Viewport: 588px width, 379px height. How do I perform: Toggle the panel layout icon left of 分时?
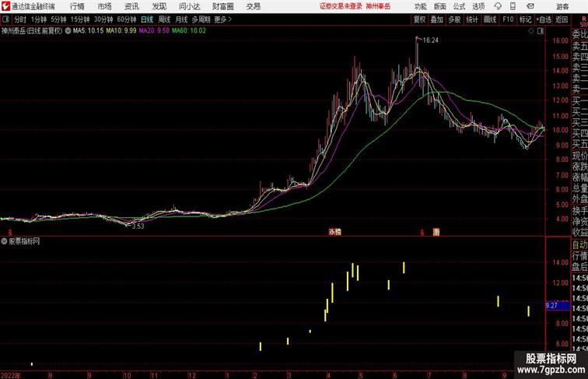point(5,19)
